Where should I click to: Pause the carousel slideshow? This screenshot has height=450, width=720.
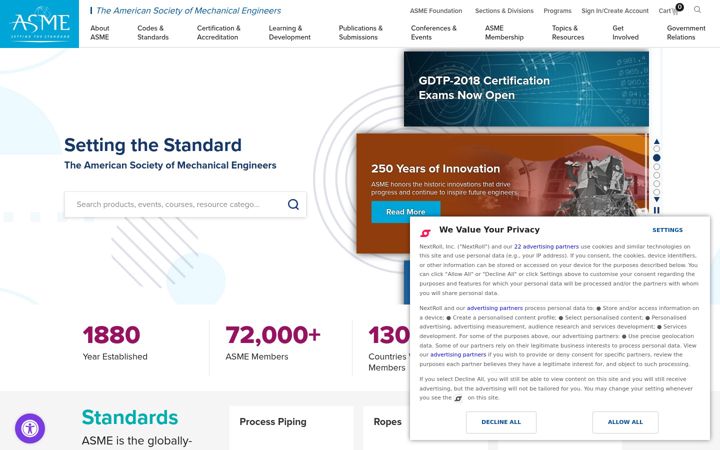pos(657,210)
